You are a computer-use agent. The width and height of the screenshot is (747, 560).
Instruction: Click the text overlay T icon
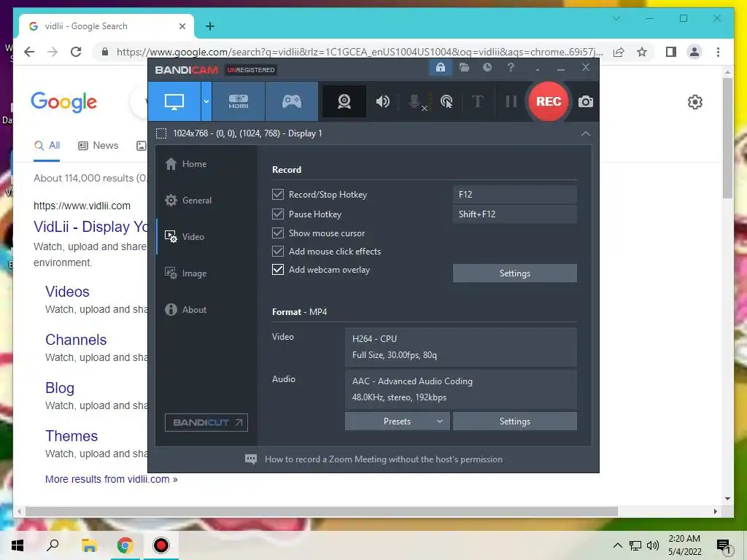click(x=477, y=101)
